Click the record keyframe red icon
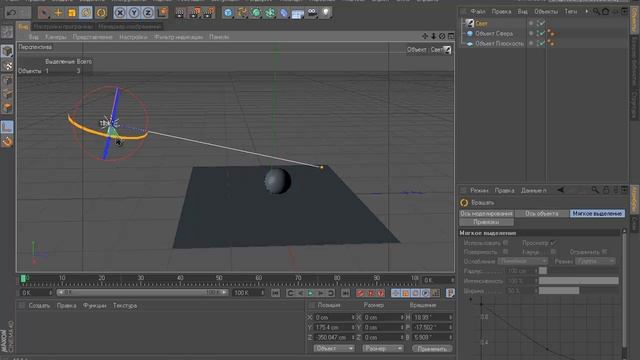The image size is (640, 360). point(360,293)
